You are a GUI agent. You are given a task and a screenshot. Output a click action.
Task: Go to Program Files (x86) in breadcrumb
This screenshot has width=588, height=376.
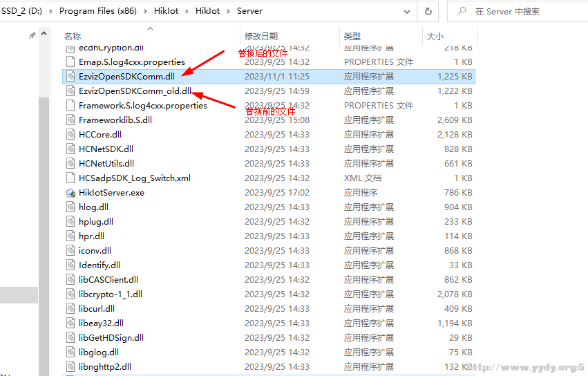(98, 11)
